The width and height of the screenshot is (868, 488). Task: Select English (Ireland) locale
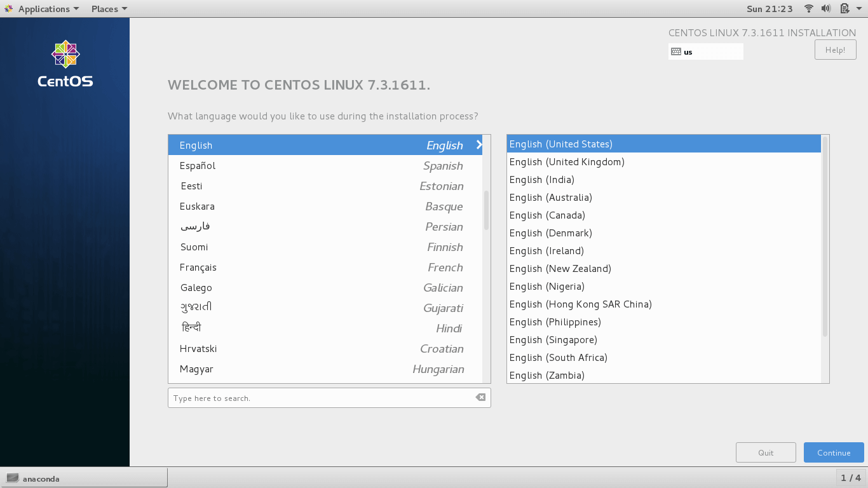coord(664,250)
